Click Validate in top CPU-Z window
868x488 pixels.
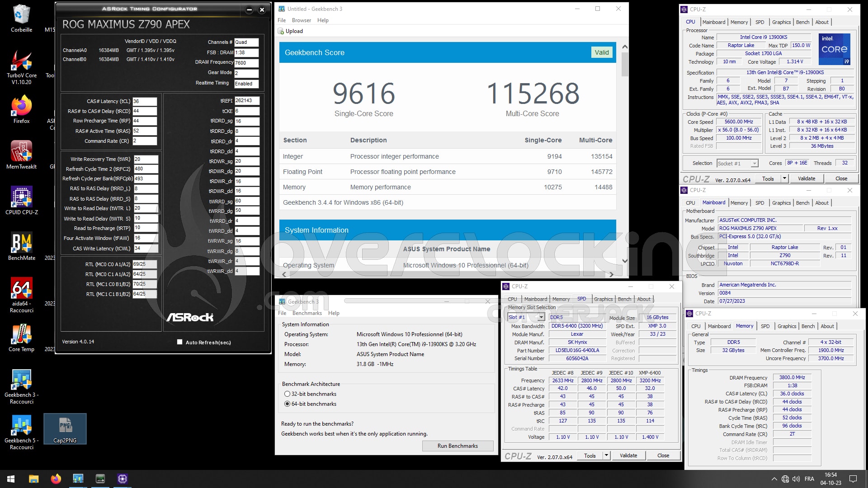[x=807, y=178]
